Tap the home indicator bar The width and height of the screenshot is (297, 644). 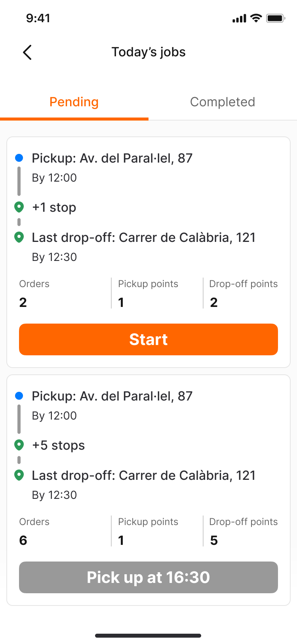point(148,636)
